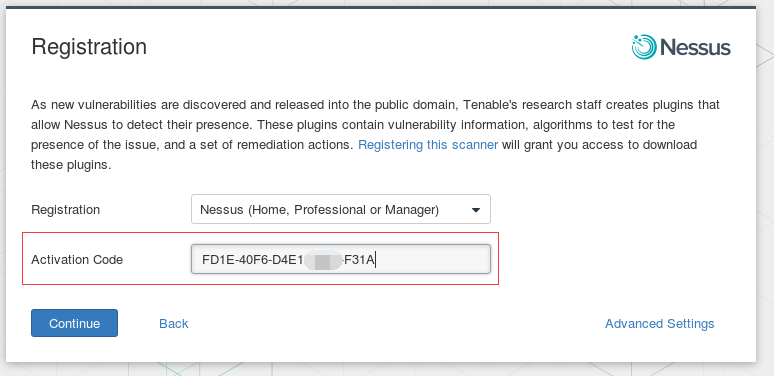Click the "Nessus (Home, Professional or Manager)" text
The image size is (774, 376).
319,210
